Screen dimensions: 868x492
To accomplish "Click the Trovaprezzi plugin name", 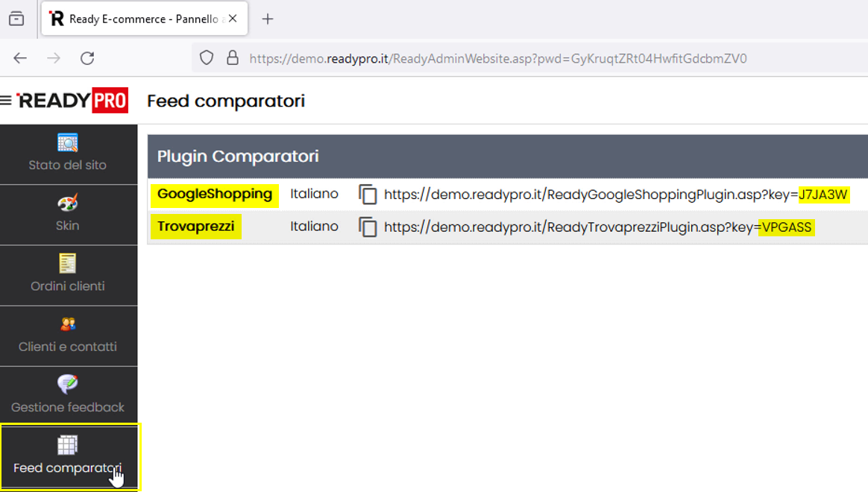I will coord(196,227).
